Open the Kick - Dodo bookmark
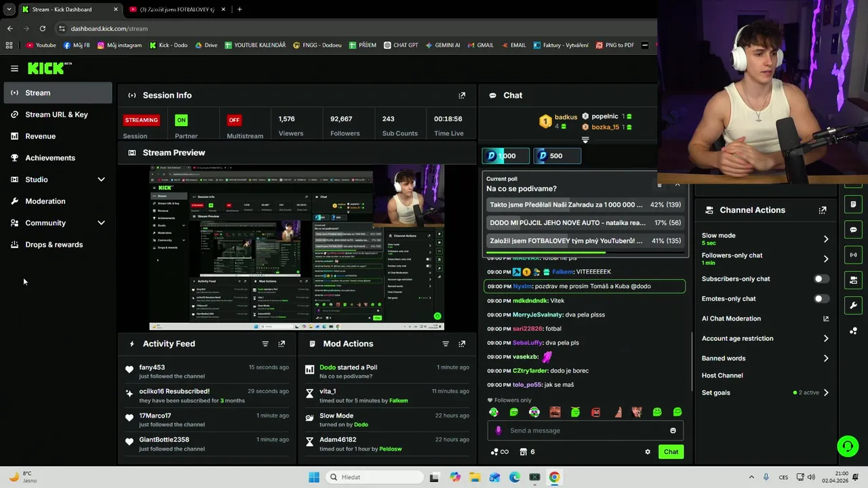The width and height of the screenshot is (868, 488). pos(168,45)
